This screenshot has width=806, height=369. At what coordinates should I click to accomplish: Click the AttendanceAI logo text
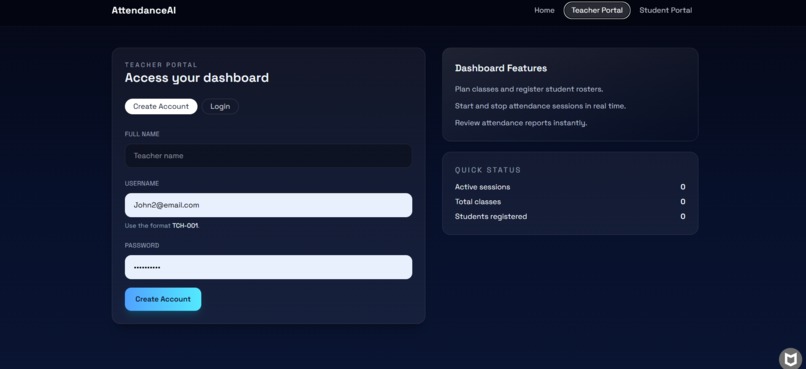pos(143,10)
